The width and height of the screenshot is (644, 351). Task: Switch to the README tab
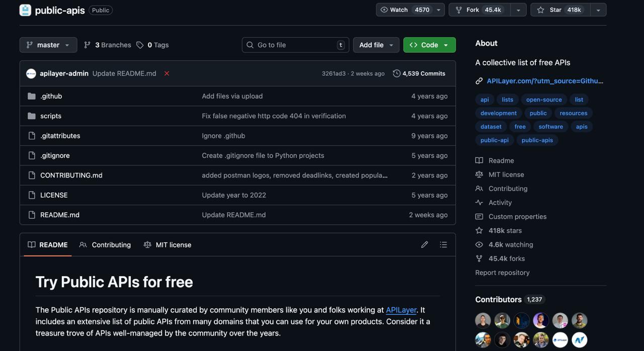point(48,245)
